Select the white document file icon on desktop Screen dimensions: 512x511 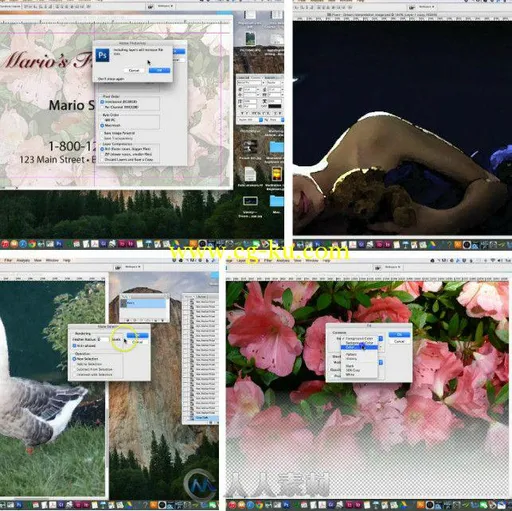pyautogui.click(x=250, y=174)
